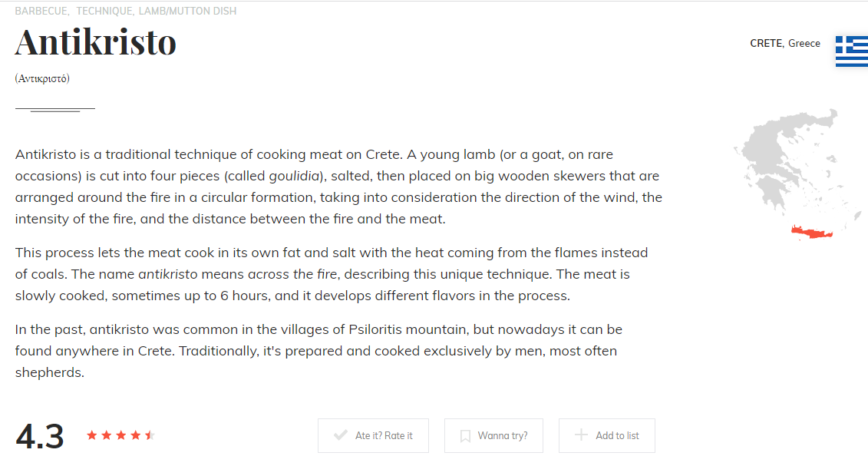This screenshot has height=466, width=868.
Task: Follow the CRETE region link
Action: [x=765, y=44]
